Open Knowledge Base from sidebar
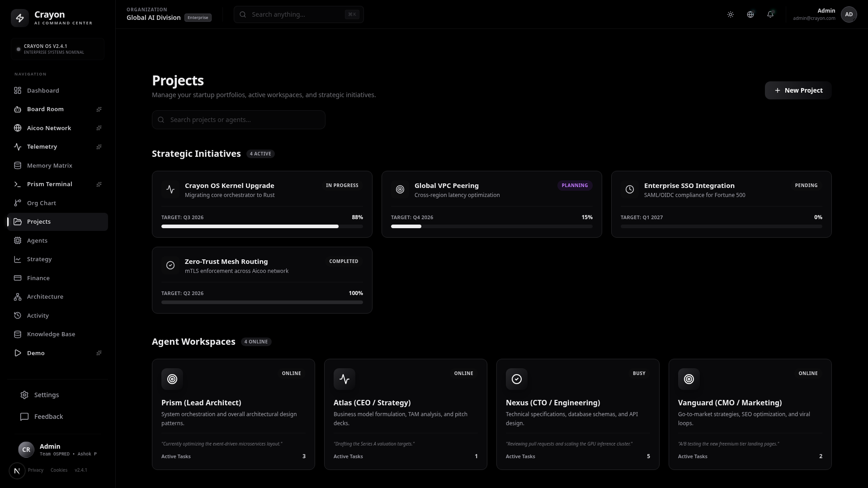The image size is (868, 488). (58, 334)
